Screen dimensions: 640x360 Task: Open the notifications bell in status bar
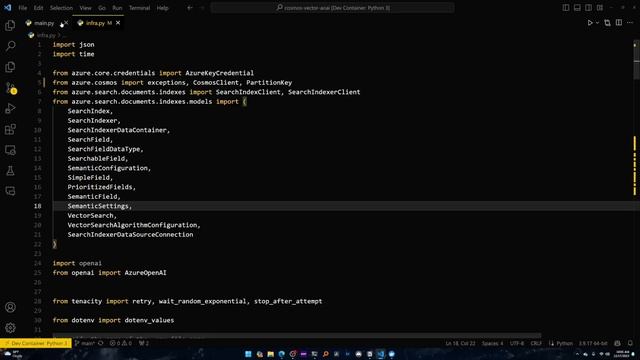[630, 343]
